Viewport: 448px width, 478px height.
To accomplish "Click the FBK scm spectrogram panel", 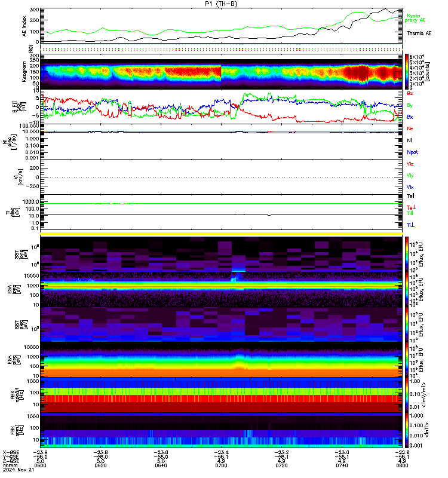I will click(221, 430).
